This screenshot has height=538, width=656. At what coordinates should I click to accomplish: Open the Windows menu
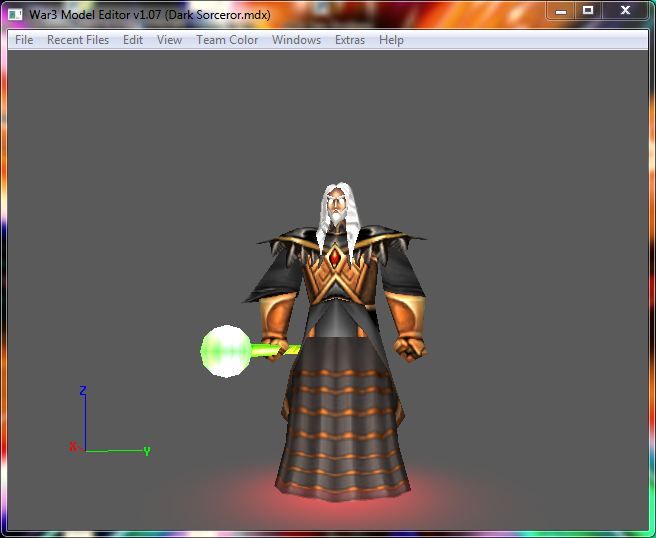pyautogui.click(x=296, y=40)
